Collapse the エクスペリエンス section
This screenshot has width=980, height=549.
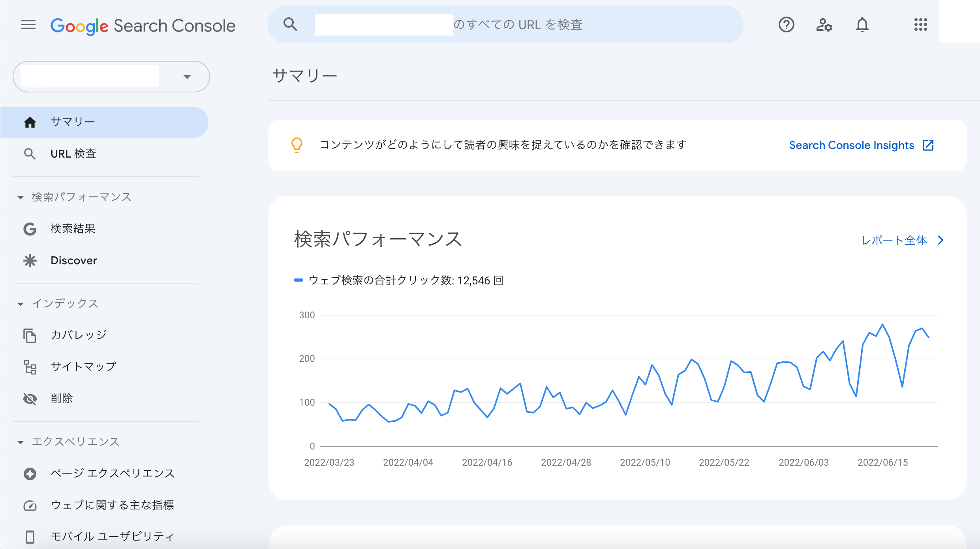[21, 442]
